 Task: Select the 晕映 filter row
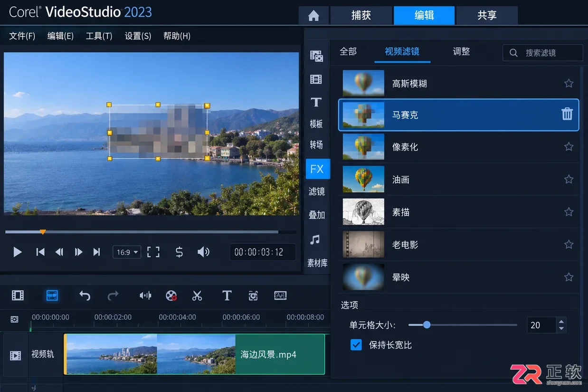tap(459, 277)
